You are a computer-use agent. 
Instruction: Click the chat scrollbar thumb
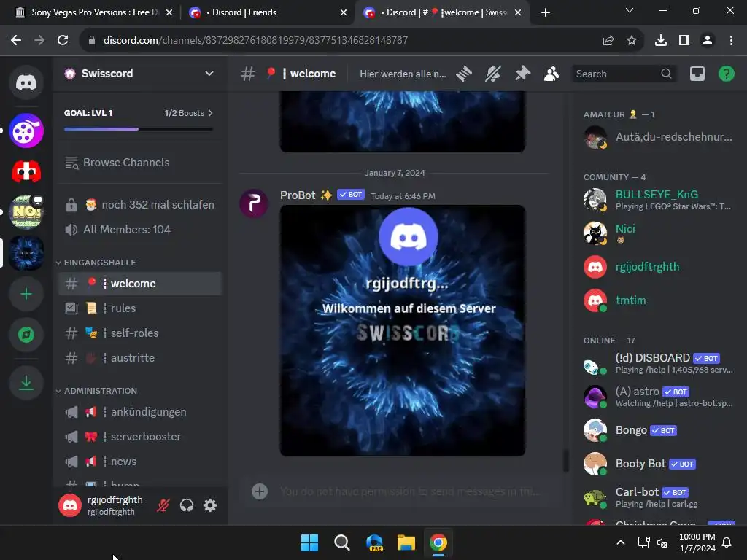coord(566,461)
